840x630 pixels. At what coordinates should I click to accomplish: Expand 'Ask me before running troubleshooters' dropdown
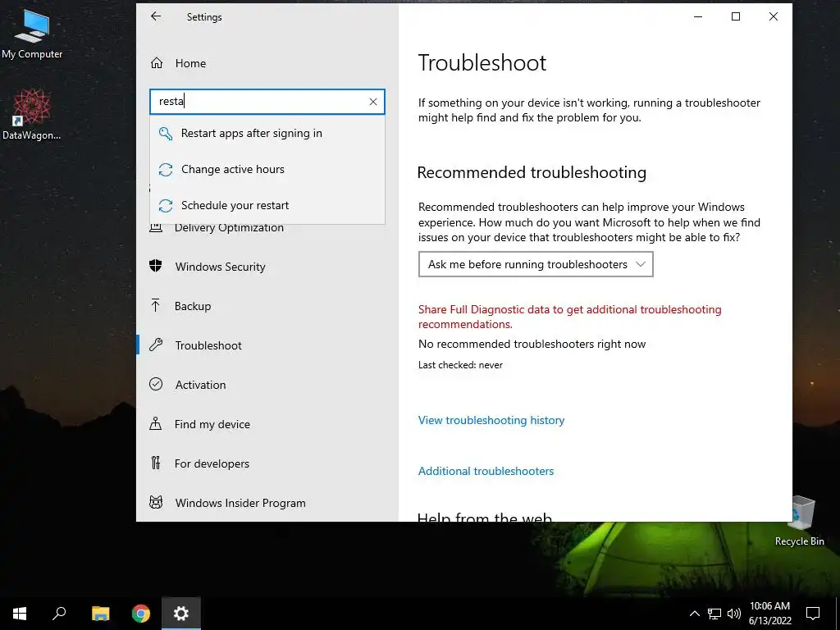click(x=536, y=264)
